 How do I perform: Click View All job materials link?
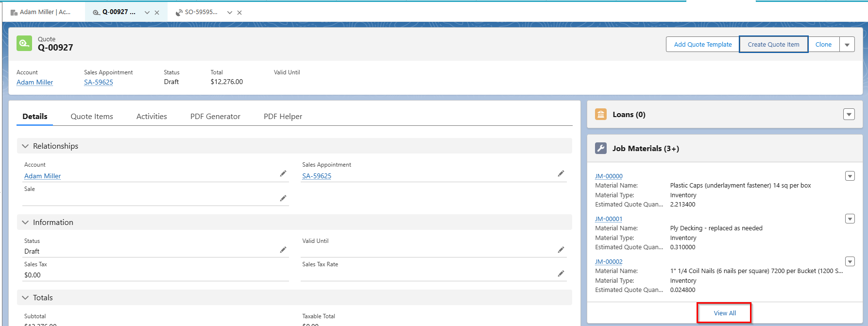coord(725,313)
